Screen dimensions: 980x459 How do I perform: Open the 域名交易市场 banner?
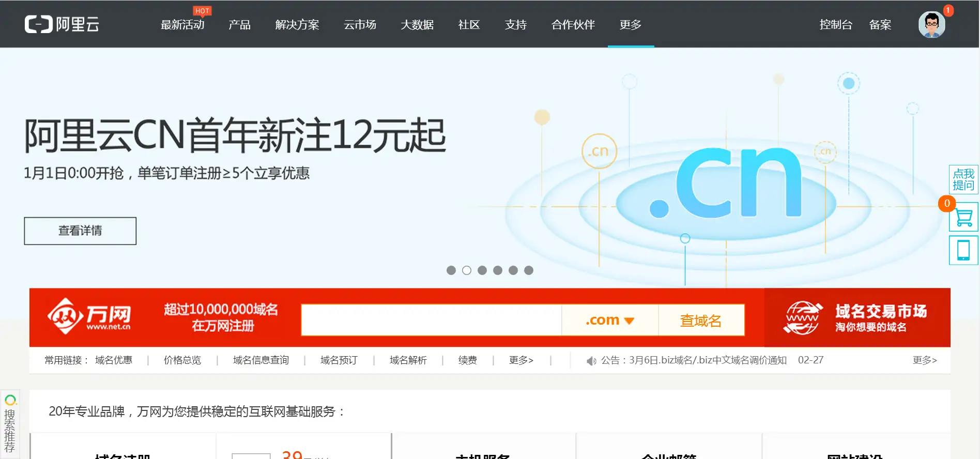[857, 317]
